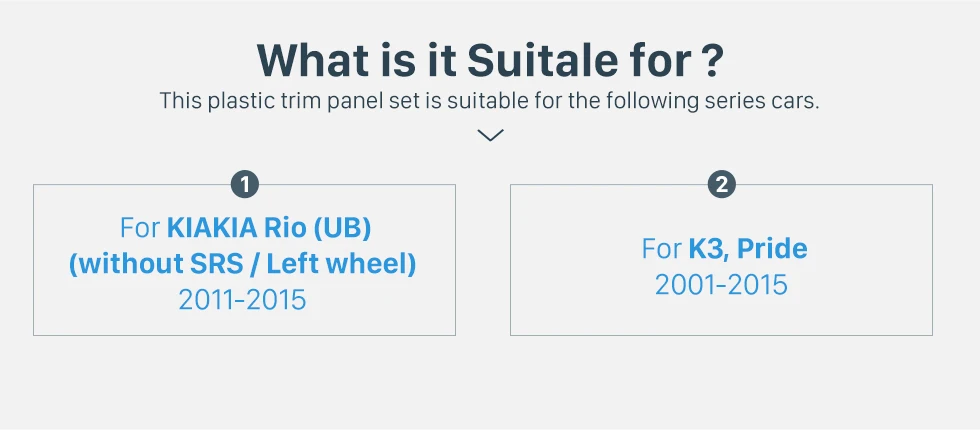980x430 pixels.
Task: Click the bold "K3," text
Action: (x=709, y=249)
